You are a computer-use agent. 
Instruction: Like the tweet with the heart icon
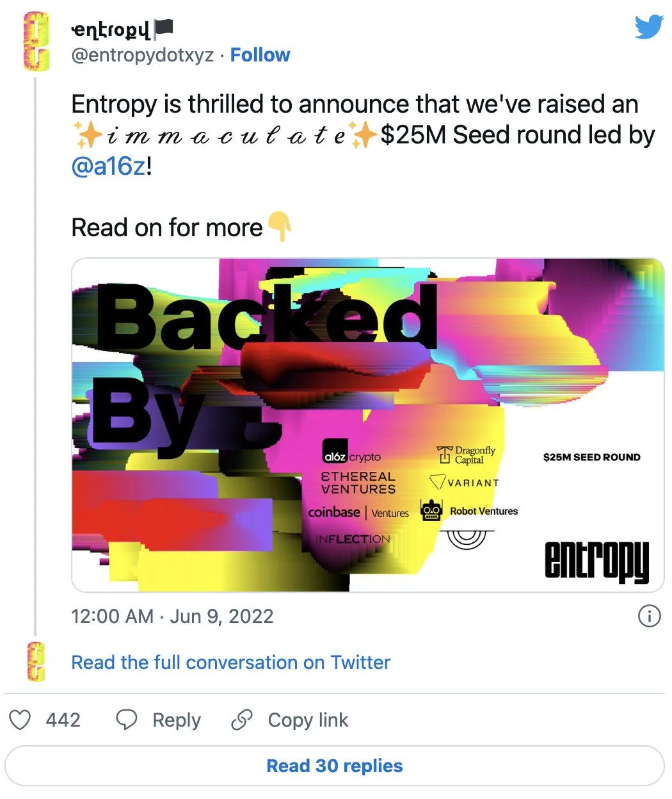click(x=20, y=720)
